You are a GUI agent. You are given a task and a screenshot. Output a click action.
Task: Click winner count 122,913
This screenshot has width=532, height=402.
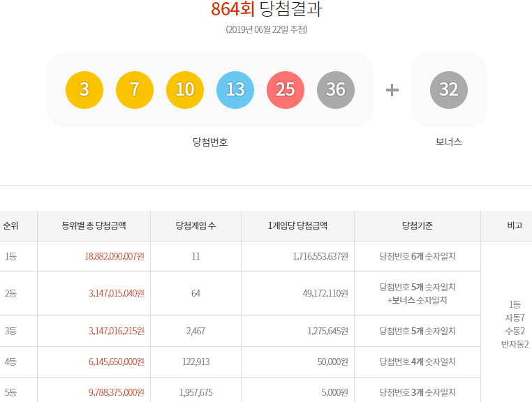point(195,362)
